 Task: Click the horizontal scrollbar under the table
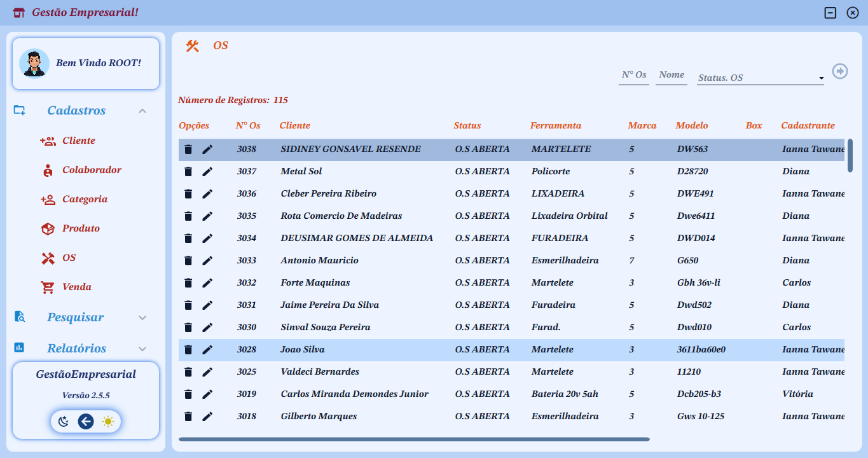(413, 439)
